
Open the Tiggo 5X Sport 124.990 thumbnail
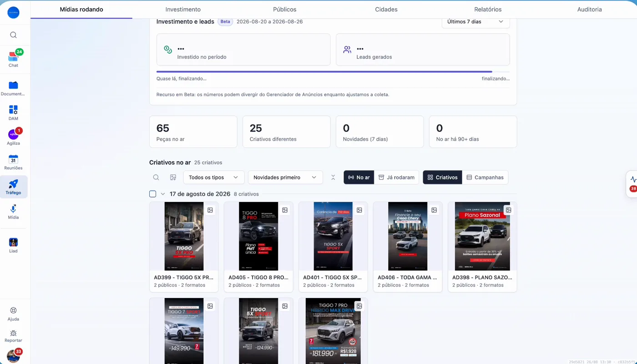tap(258, 331)
